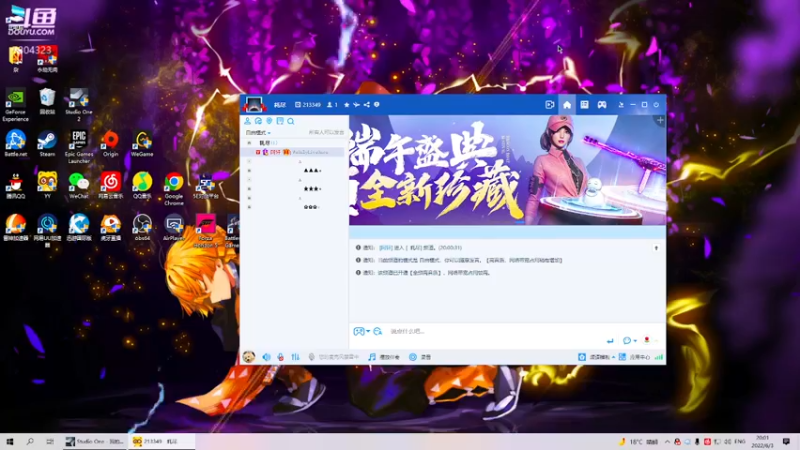The height and width of the screenshot is (450, 800).
Task: Open Origin desktop shortcut
Action: pos(110,143)
